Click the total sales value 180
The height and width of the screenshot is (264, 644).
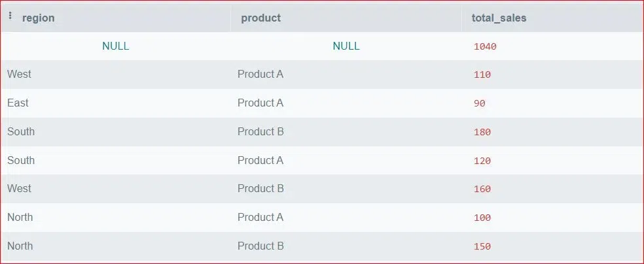(482, 132)
